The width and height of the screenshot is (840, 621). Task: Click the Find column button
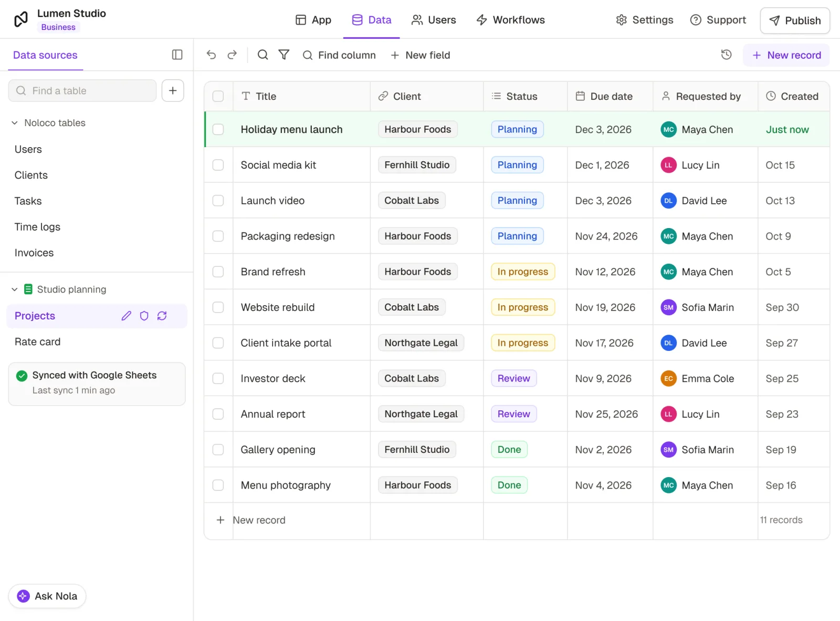(x=339, y=55)
